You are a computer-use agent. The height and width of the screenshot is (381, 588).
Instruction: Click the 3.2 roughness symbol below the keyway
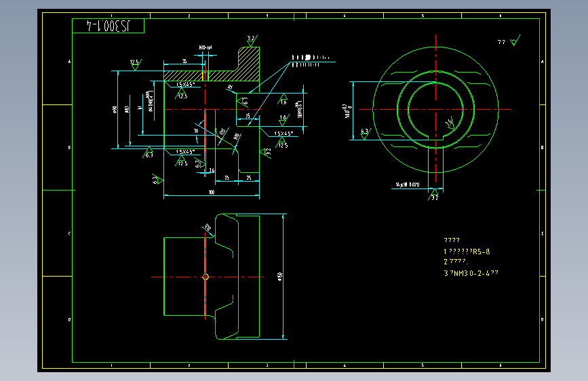point(434,195)
